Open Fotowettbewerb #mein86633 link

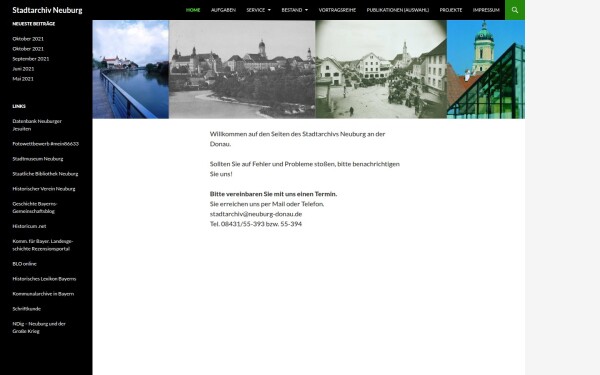[x=46, y=144]
